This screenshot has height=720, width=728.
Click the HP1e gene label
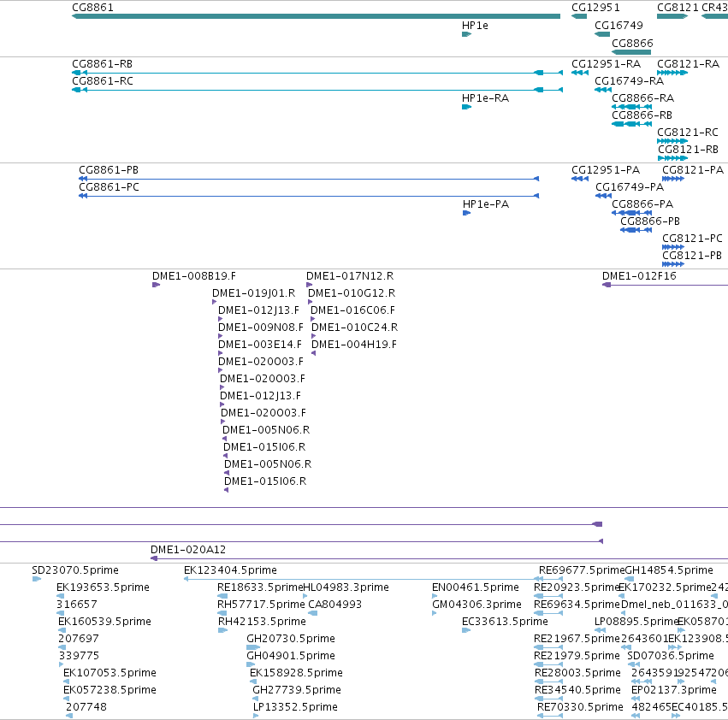click(x=475, y=26)
